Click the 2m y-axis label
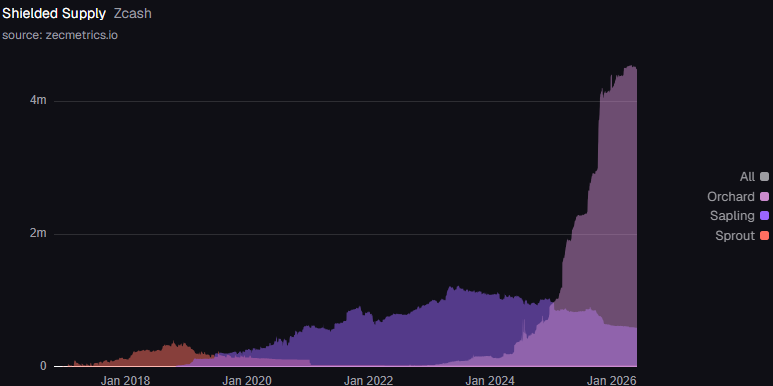This screenshot has width=773, height=386. (x=38, y=233)
